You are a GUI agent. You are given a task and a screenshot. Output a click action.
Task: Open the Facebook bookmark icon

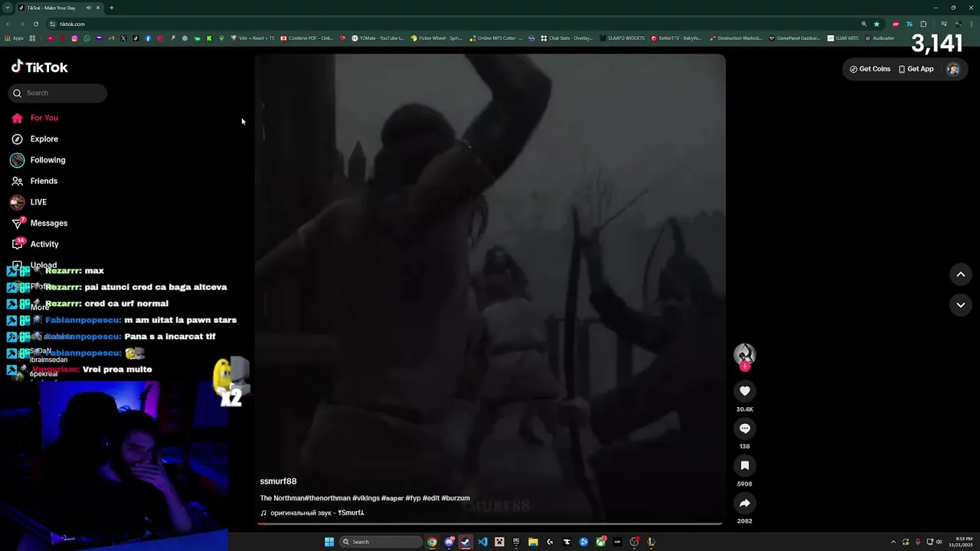(x=148, y=38)
